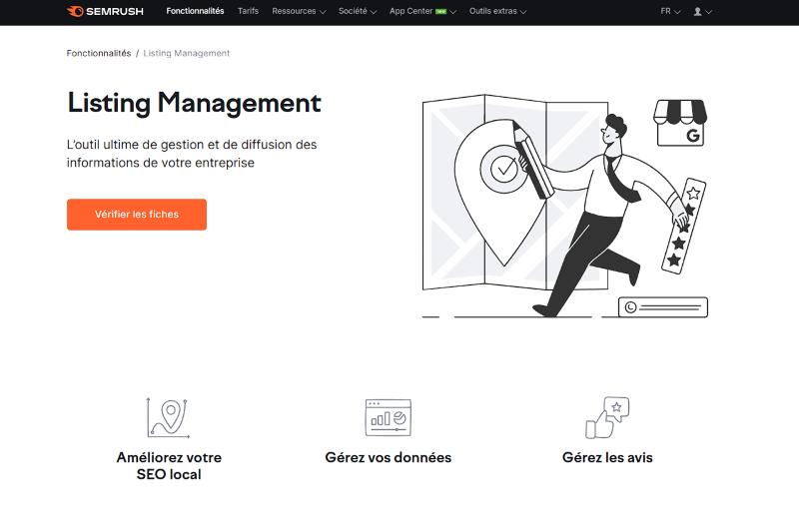Viewport: 799px width, 532px height.
Task: Click the green new badge by App Center
Action: tap(440, 12)
